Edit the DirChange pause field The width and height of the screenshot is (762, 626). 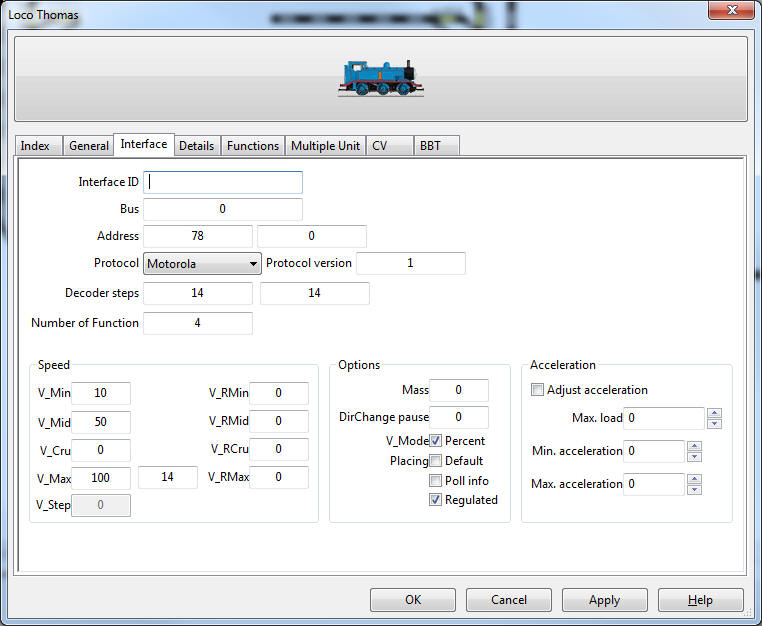(459, 417)
